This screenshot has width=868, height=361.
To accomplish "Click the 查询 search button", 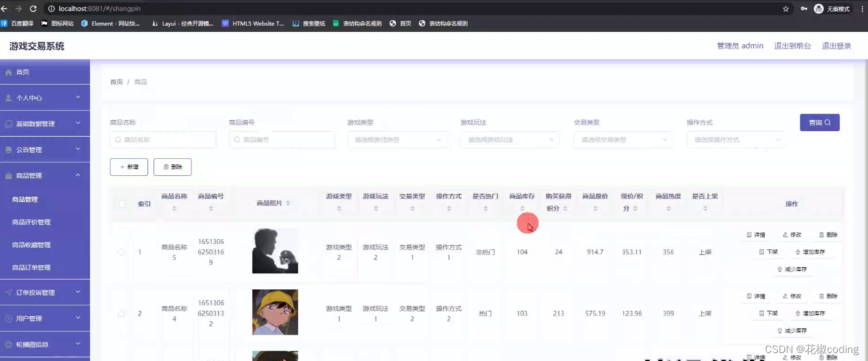I will 820,123.
